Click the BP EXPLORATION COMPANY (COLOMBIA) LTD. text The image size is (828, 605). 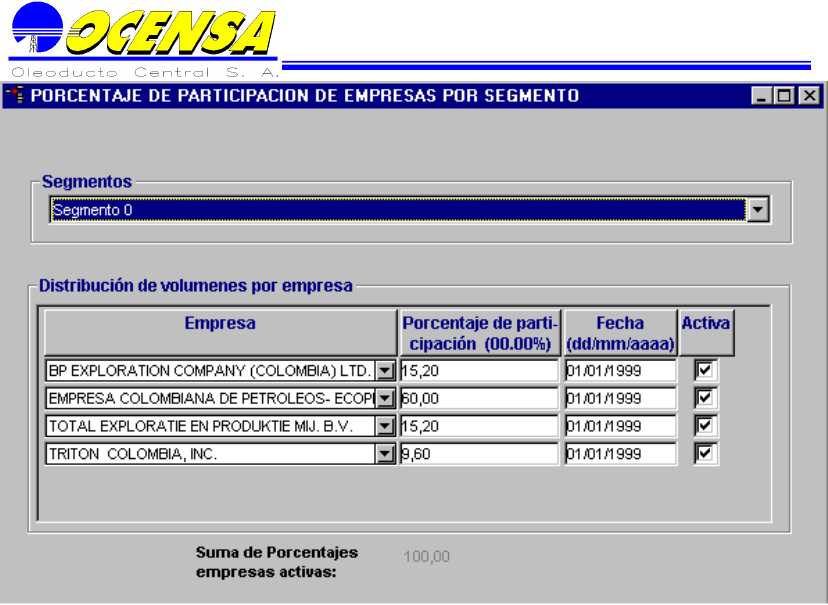pyautogui.click(x=210, y=371)
